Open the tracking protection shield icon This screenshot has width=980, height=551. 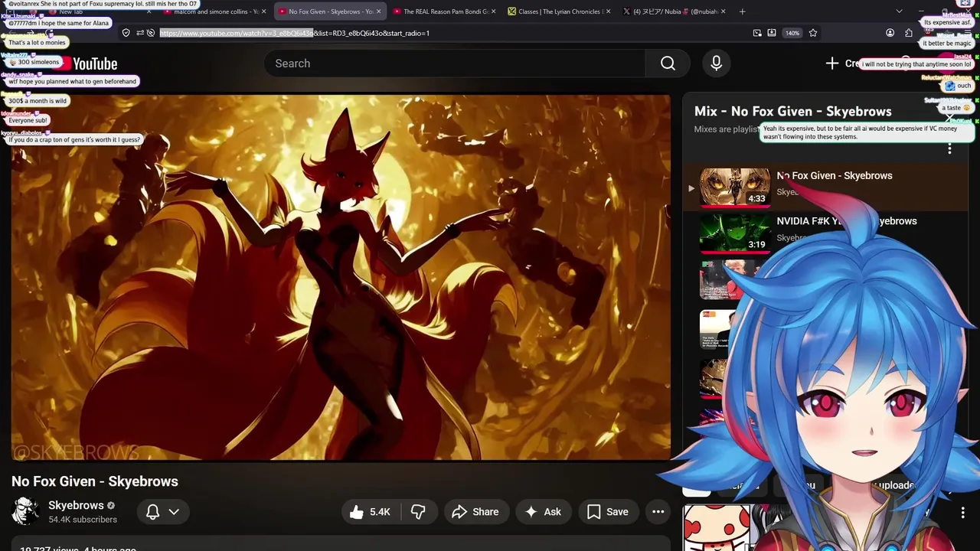coord(126,33)
